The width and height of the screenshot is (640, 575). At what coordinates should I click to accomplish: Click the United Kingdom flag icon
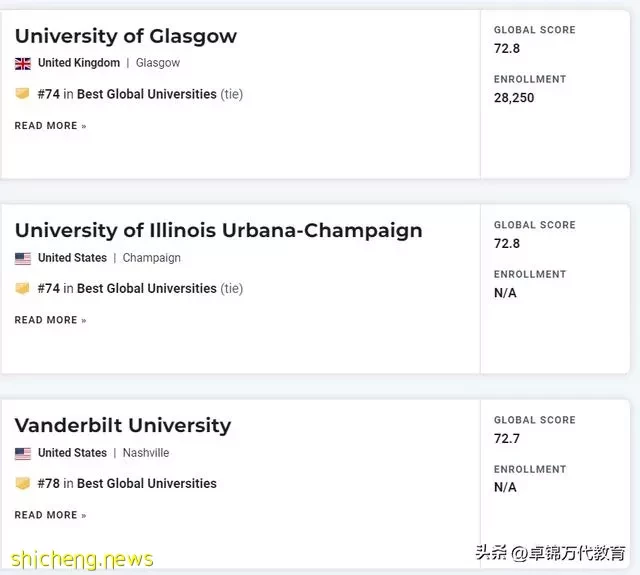pyautogui.click(x=23, y=64)
